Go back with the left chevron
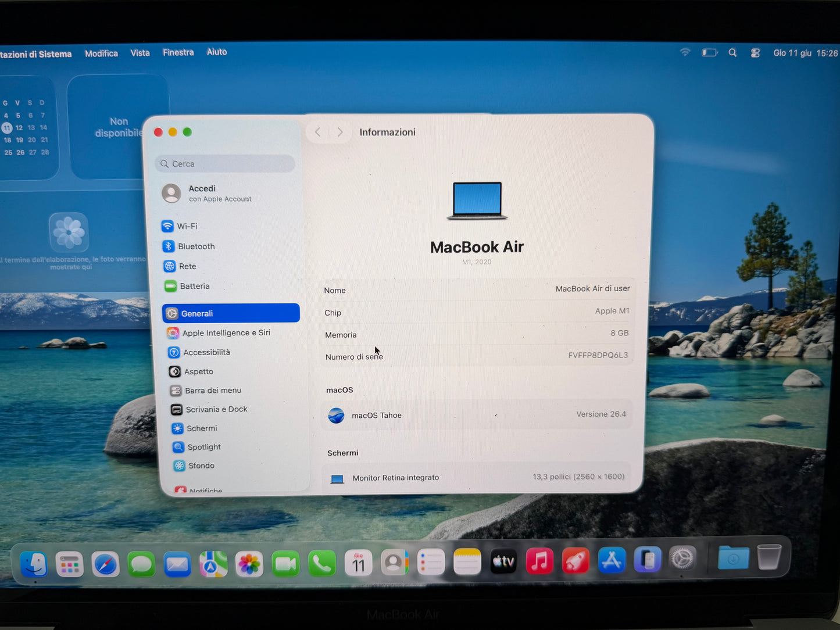The width and height of the screenshot is (840, 630). [x=317, y=132]
